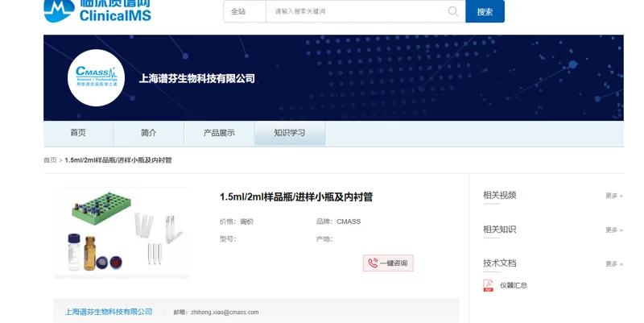Open the 产品展示 tab
This screenshot has height=323, width=644.
pos(219,133)
